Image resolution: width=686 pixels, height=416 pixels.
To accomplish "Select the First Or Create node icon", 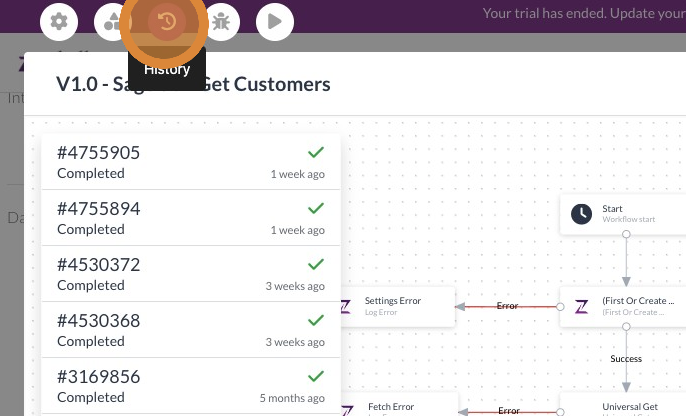I will coord(581,306).
